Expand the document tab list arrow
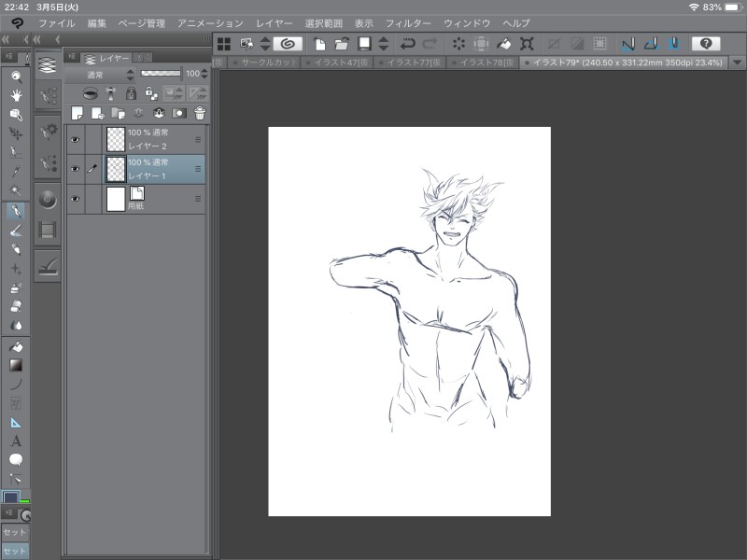Screen dimensions: 747x560 pos(738,63)
